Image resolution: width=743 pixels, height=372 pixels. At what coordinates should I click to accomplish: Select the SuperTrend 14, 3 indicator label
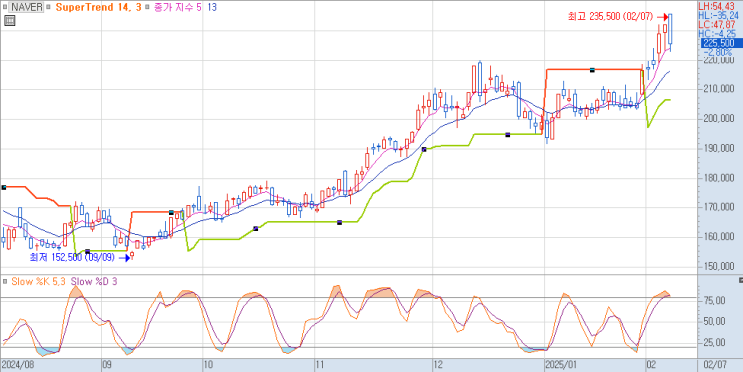point(98,7)
